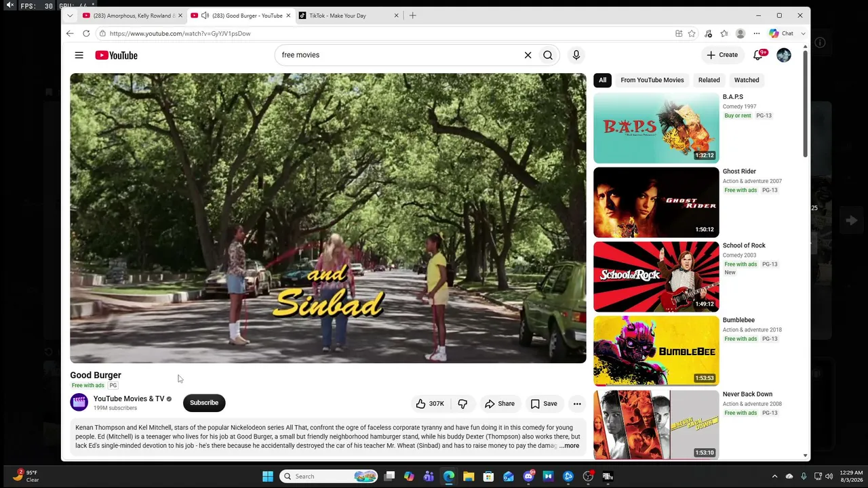Show hidden system tray icons
This screenshot has width=868, height=488.
tap(774, 476)
